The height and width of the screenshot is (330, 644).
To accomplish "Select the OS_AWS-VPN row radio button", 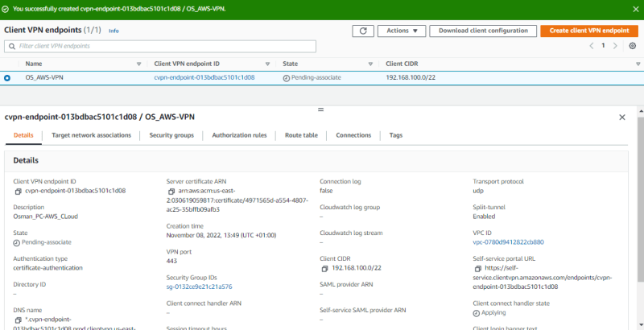I will [x=7, y=78].
